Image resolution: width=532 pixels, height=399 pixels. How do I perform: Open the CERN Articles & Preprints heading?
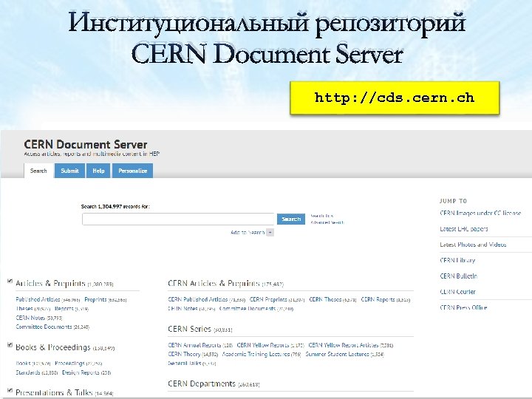[x=214, y=283]
